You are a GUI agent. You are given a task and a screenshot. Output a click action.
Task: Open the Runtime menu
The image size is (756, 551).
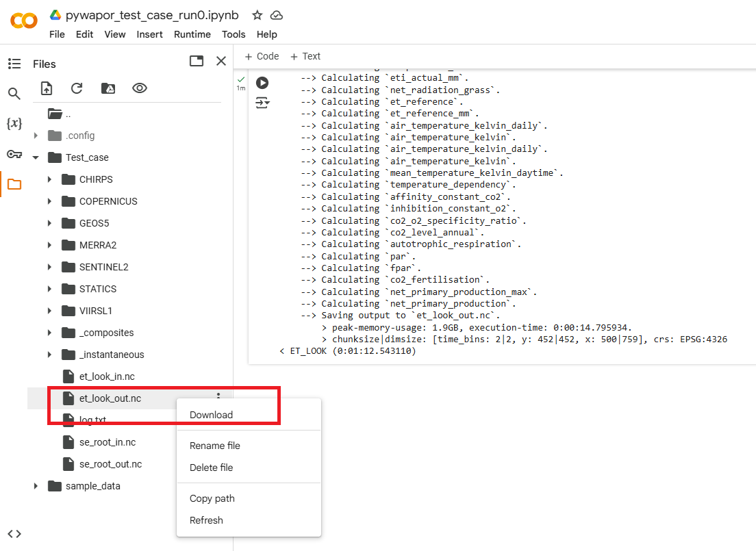tap(192, 34)
